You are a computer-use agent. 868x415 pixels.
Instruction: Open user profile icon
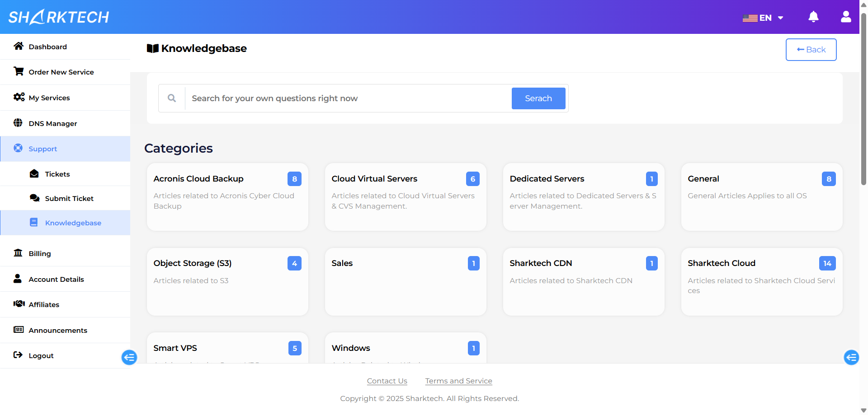846,17
